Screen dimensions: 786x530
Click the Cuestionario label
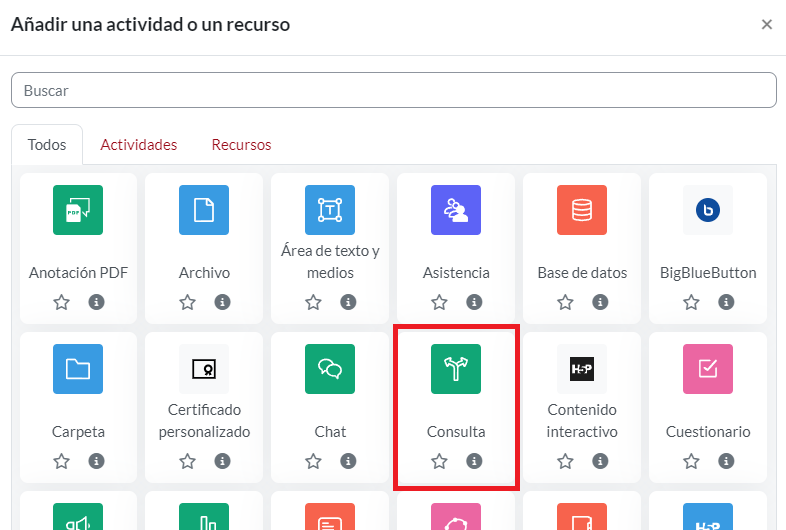708,432
